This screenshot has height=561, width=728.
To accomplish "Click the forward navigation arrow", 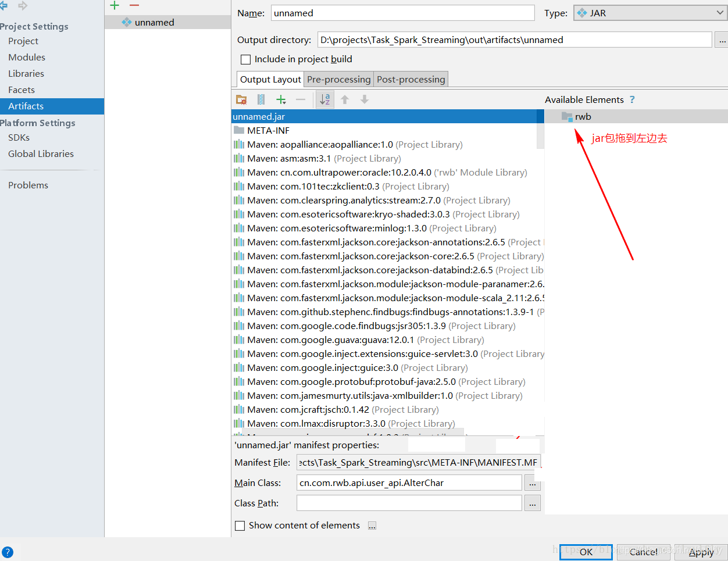I will click(23, 6).
